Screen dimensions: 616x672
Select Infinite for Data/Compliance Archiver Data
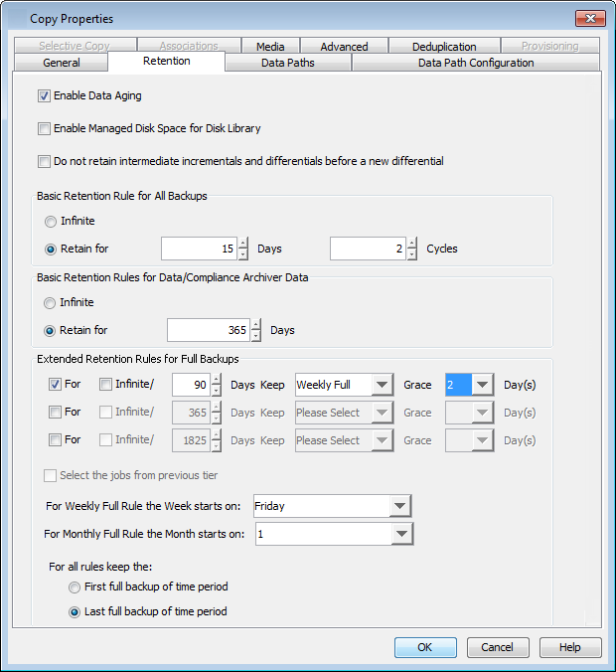click(50, 302)
